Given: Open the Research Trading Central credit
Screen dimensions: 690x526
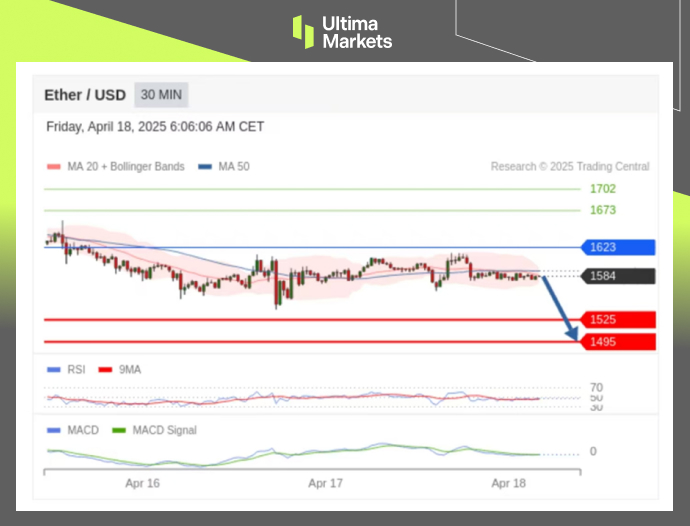Looking at the screenshot, I should click(x=569, y=167).
